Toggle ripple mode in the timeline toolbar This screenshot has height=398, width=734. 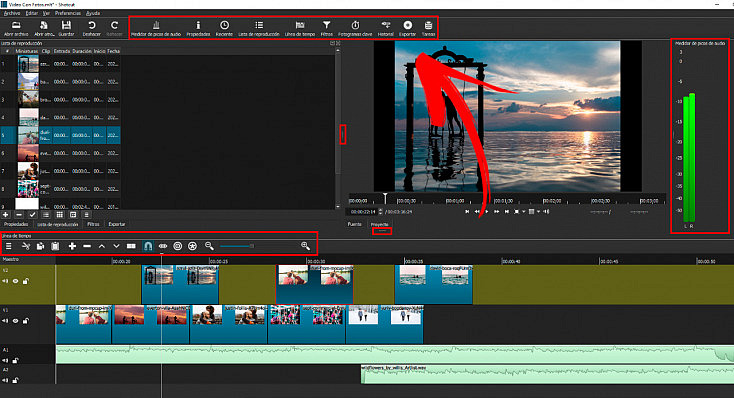[x=177, y=246]
